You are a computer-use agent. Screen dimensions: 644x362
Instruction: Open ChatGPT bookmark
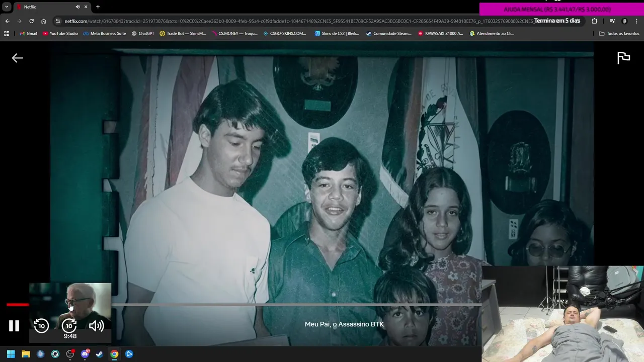point(143,34)
